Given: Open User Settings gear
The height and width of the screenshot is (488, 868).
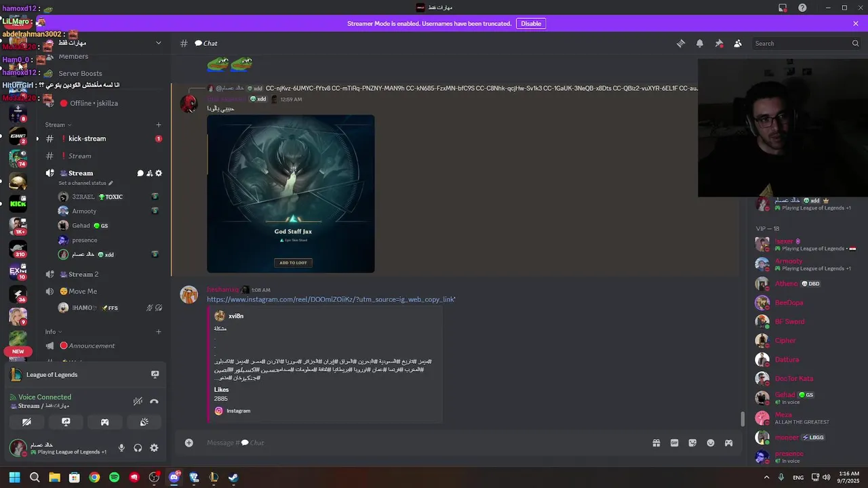Looking at the screenshot, I should click(x=154, y=448).
